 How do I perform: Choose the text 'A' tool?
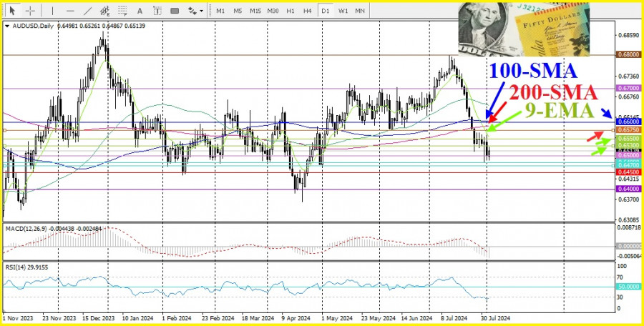pyautogui.click(x=139, y=11)
